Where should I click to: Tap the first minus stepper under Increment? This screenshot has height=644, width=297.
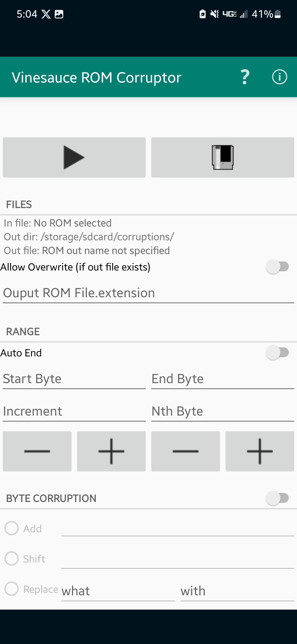click(x=37, y=451)
